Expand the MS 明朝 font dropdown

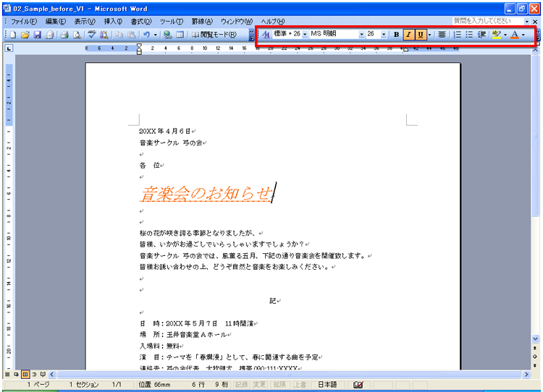(x=361, y=34)
